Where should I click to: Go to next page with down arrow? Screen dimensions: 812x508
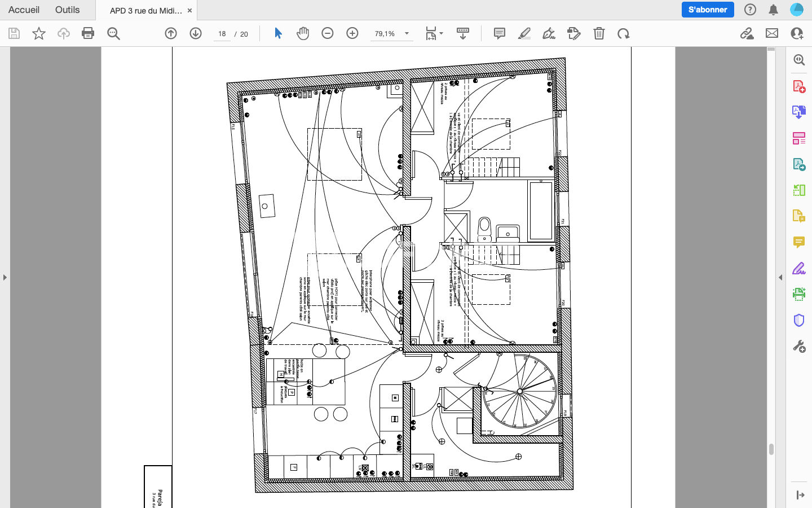(196, 33)
